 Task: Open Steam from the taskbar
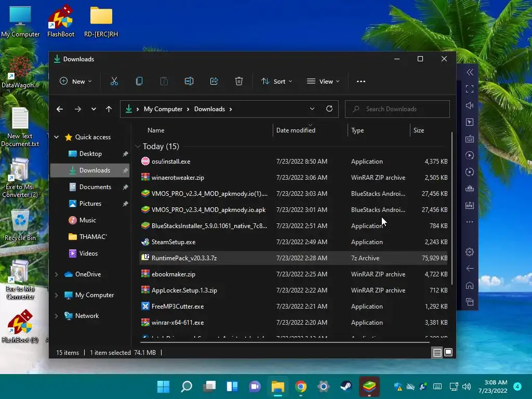pos(346,387)
